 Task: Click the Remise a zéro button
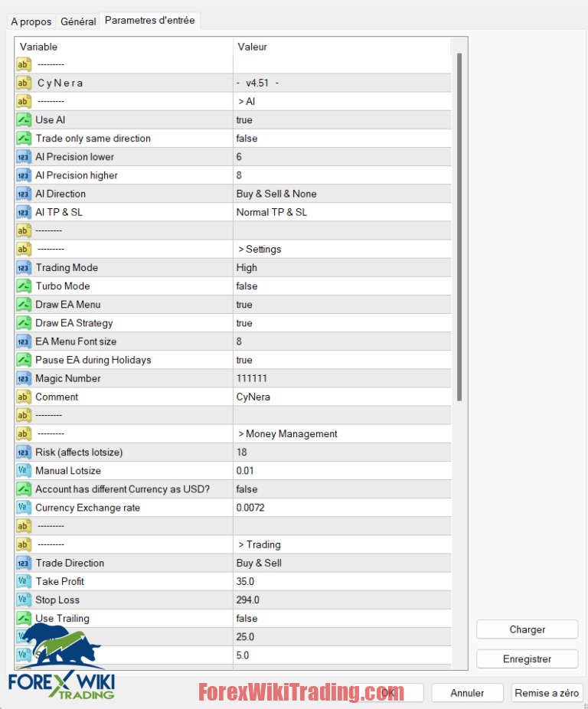coord(547,693)
